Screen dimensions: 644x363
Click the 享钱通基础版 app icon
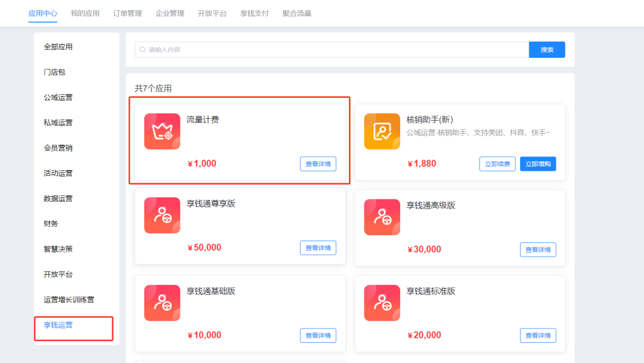pos(162,303)
